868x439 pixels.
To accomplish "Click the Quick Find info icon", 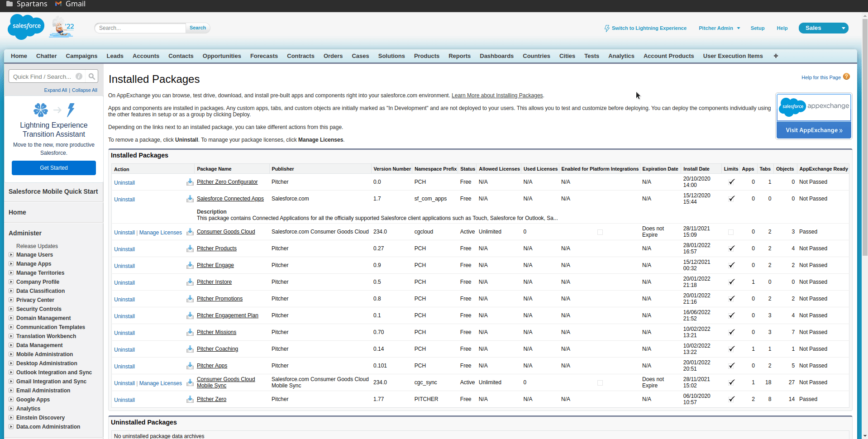I will click(79, 76).
